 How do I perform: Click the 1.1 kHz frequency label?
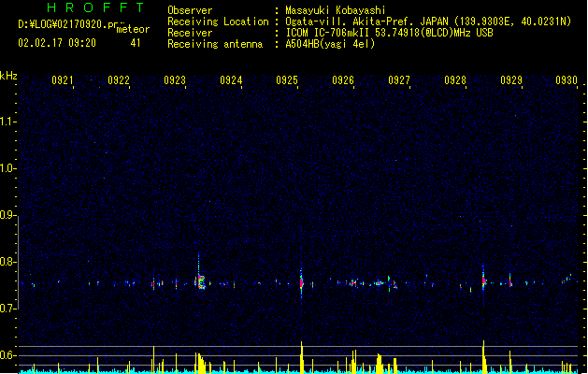[7, 122]
